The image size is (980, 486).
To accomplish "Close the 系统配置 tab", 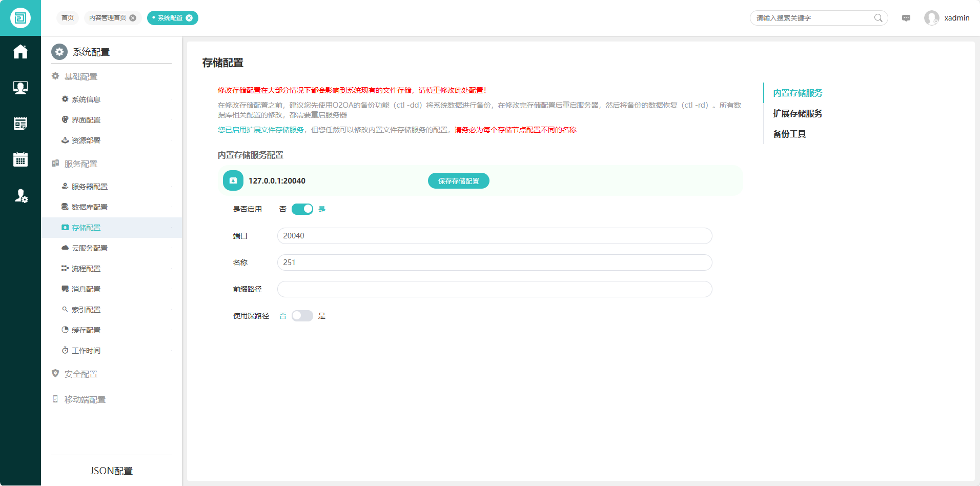I will coord(189,18).
